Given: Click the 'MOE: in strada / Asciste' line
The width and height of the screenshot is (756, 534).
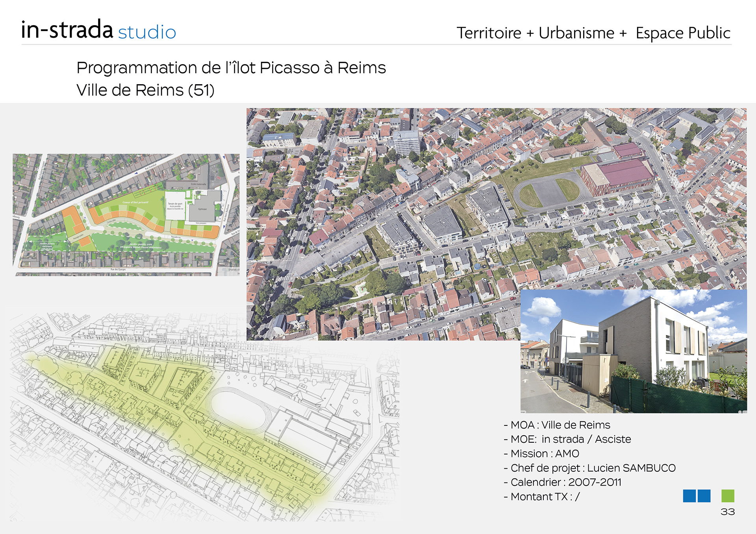Looking at the screenshot, I should [x=567, y=439].
